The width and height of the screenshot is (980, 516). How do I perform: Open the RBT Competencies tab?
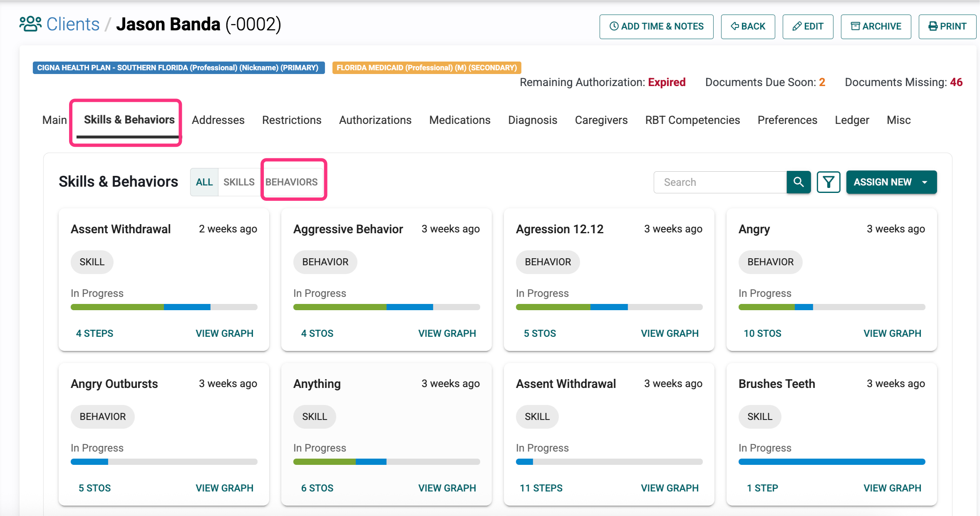tap(692, 120)
